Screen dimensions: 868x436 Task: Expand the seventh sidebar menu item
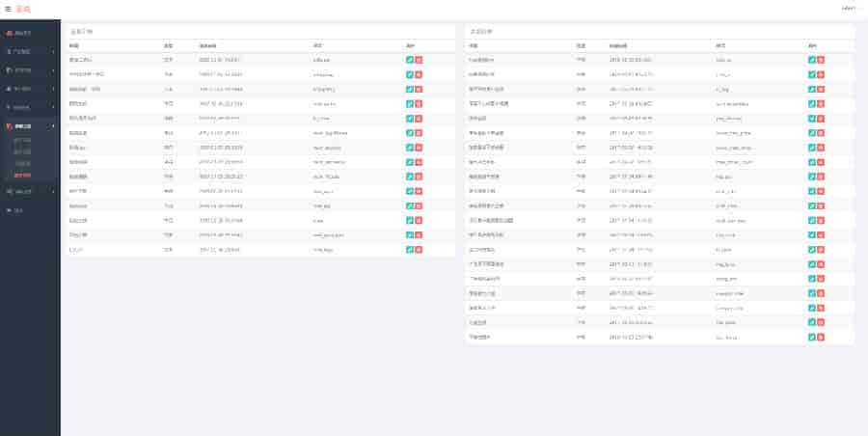click(x=30, y=191)
